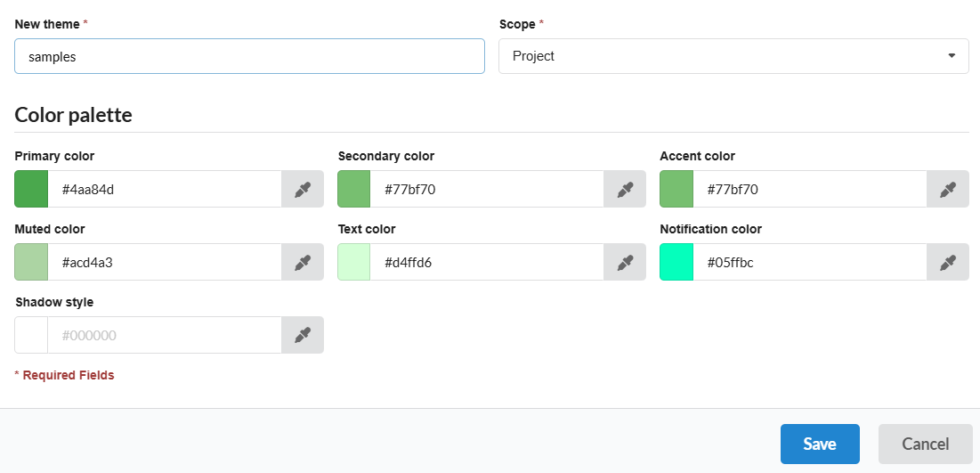The image size is (980, 473).
Task: Select the Secondary color swatch
Action: coord(353,189)
